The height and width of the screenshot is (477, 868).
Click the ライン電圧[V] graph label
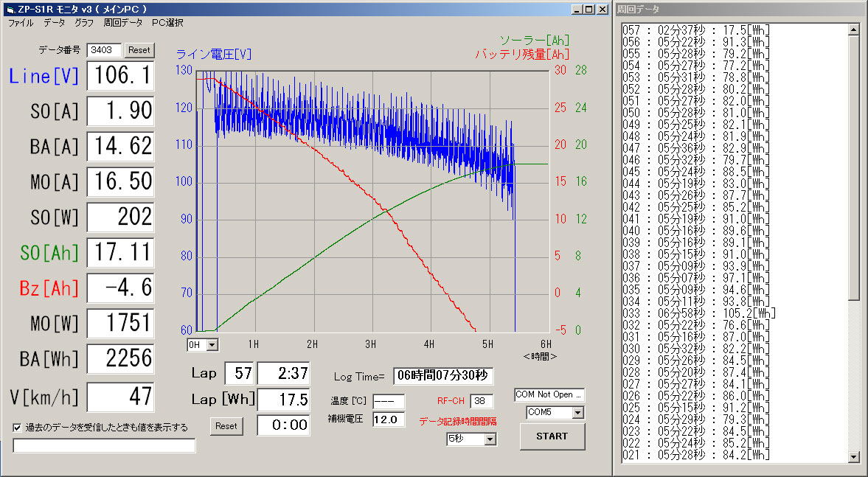tap(214, 55)
